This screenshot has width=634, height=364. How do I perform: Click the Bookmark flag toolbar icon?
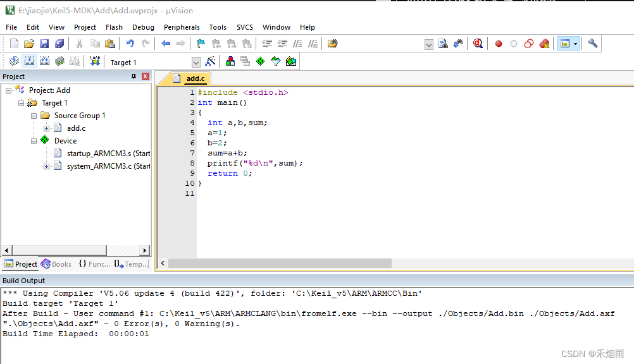pos(201,44)
